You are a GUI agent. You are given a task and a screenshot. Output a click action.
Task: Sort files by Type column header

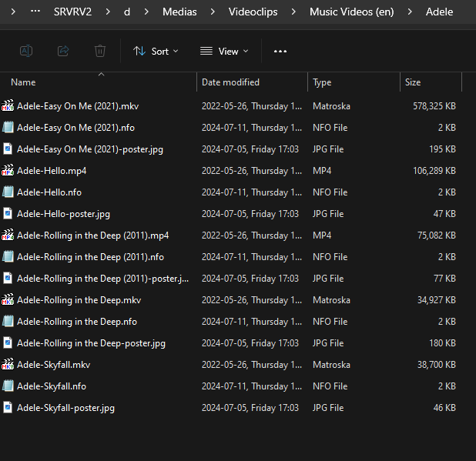click(x=322, y=82)
